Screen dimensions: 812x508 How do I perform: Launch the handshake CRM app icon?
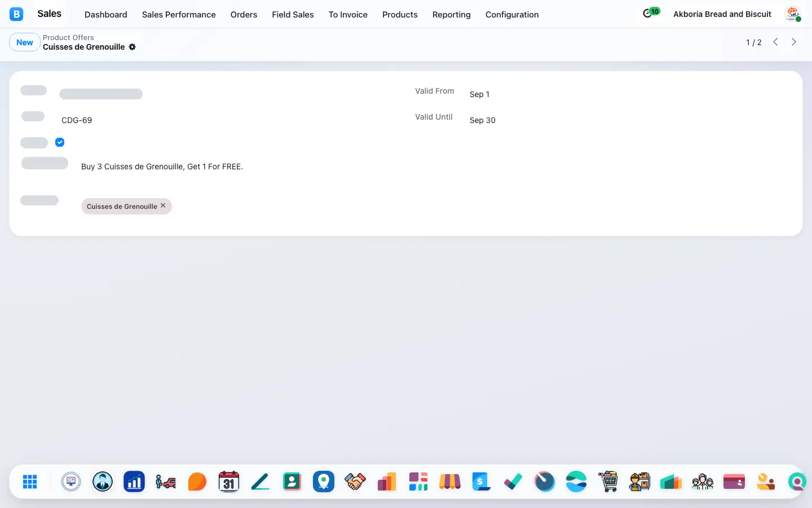coord(355,481)
